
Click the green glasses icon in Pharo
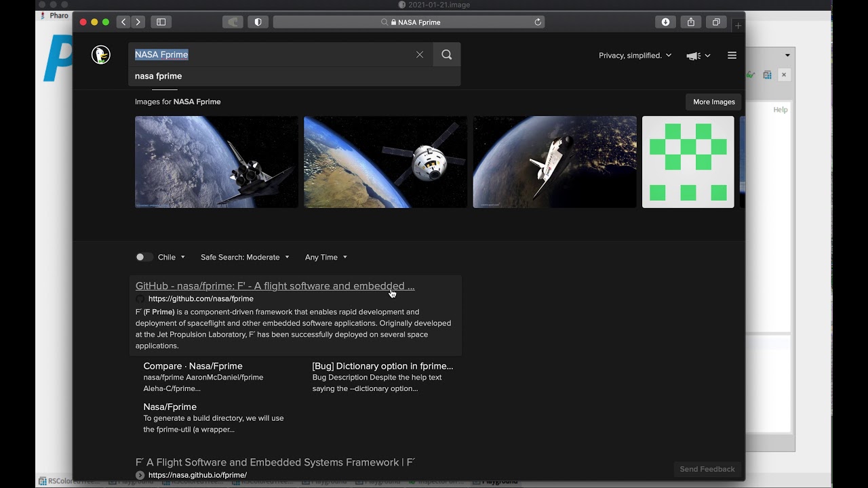(x=751, y=75)
